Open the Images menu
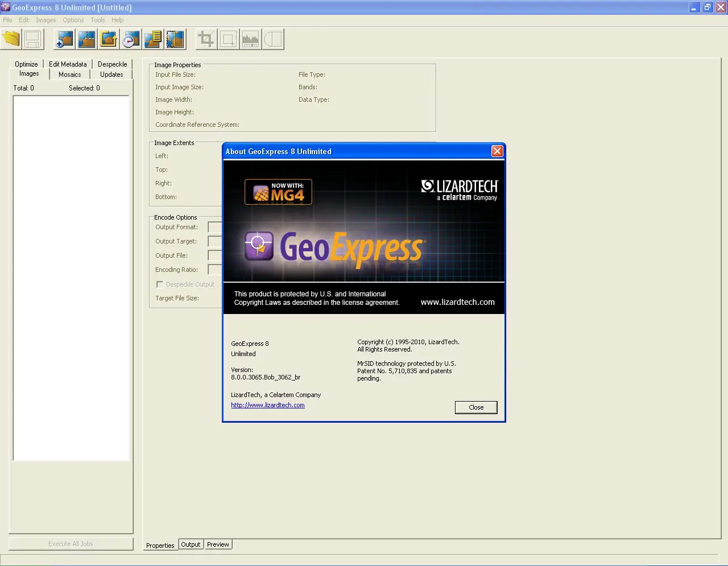This screenshot has width=728, height=566. click(x=46, y=20)
